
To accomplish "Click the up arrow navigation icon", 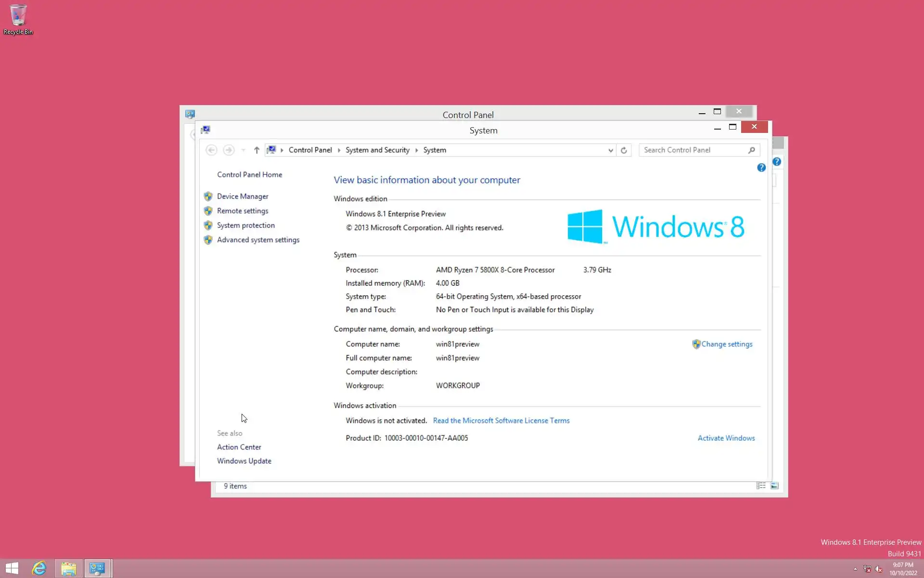I will click(x=257, y=150).
